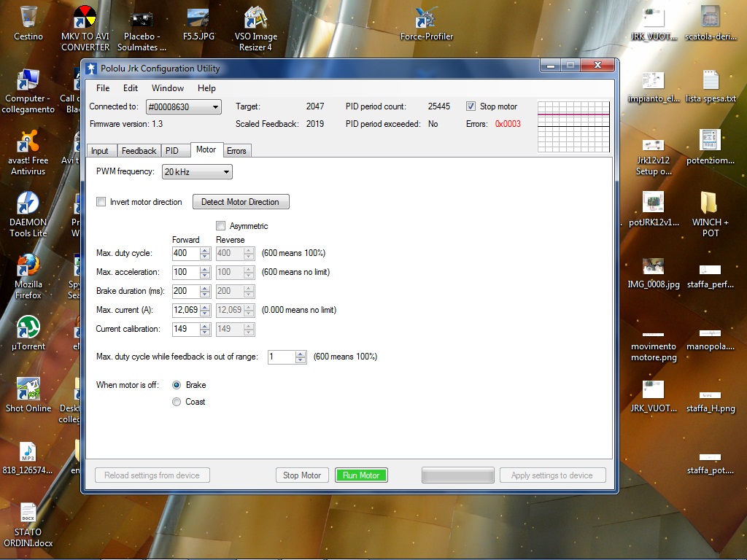The image size is (747, 560).
Task: Open the Computer - collegamento shortcut
Action: 28,90
